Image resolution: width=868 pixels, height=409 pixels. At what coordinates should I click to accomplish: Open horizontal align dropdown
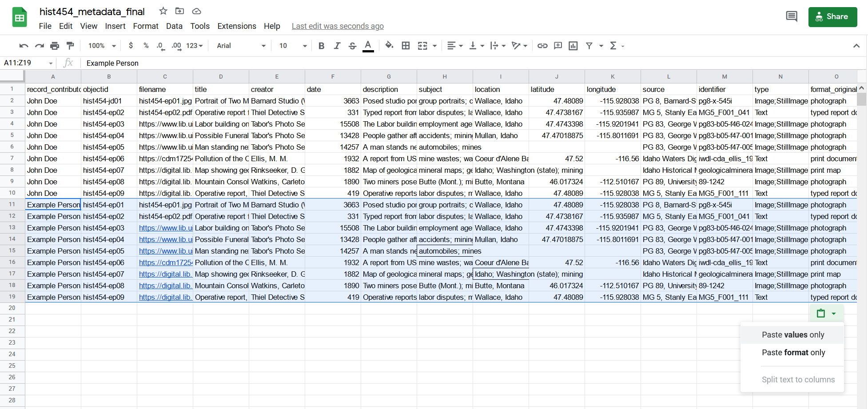[x=455, y=46]
